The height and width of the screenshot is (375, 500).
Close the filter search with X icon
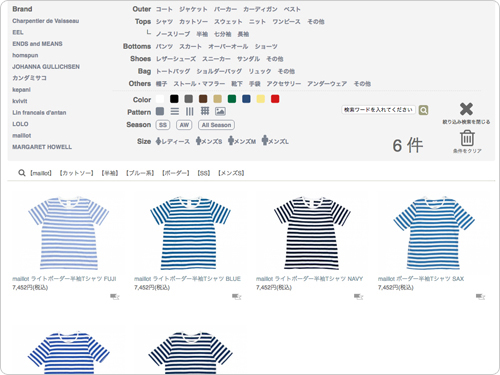pos(466,109)
